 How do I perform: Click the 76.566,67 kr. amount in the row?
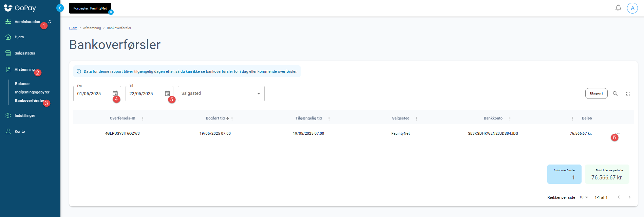click(581, 133)
